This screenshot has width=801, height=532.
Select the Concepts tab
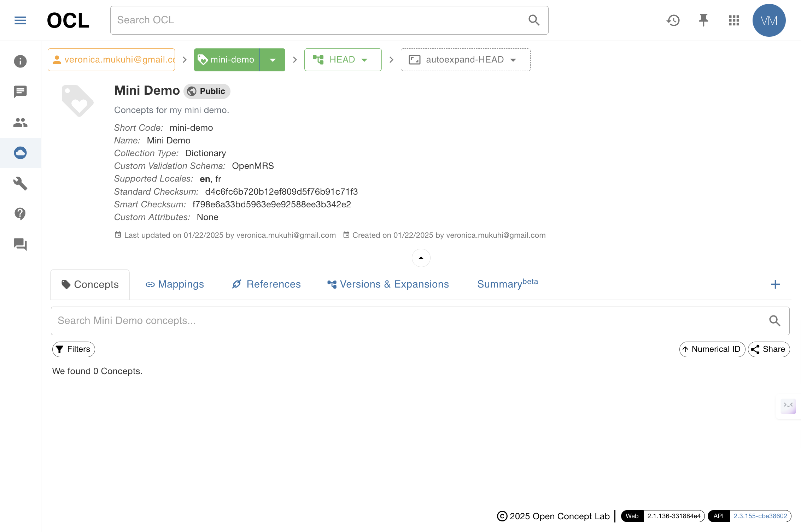tap(90, 284)
